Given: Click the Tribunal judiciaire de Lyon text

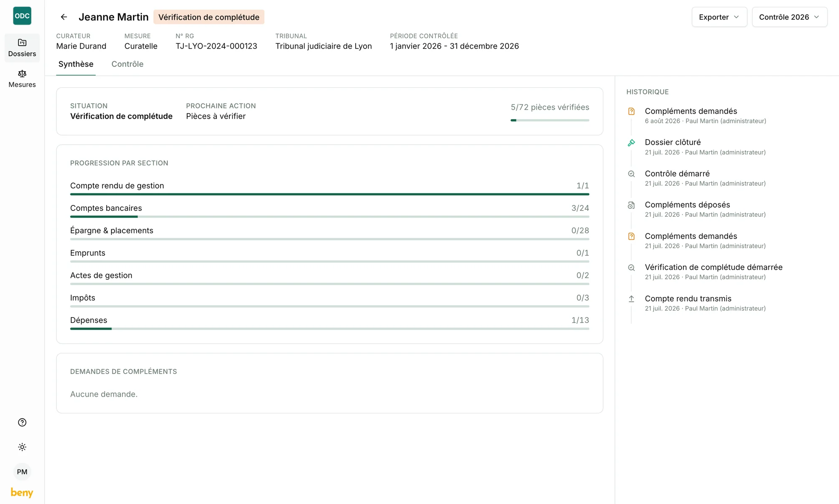Looking at the screenshot, I should 323,46.
